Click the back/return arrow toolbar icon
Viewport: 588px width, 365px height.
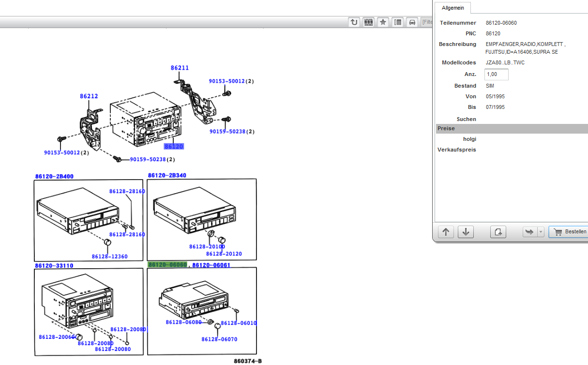[x=354, y=22]
